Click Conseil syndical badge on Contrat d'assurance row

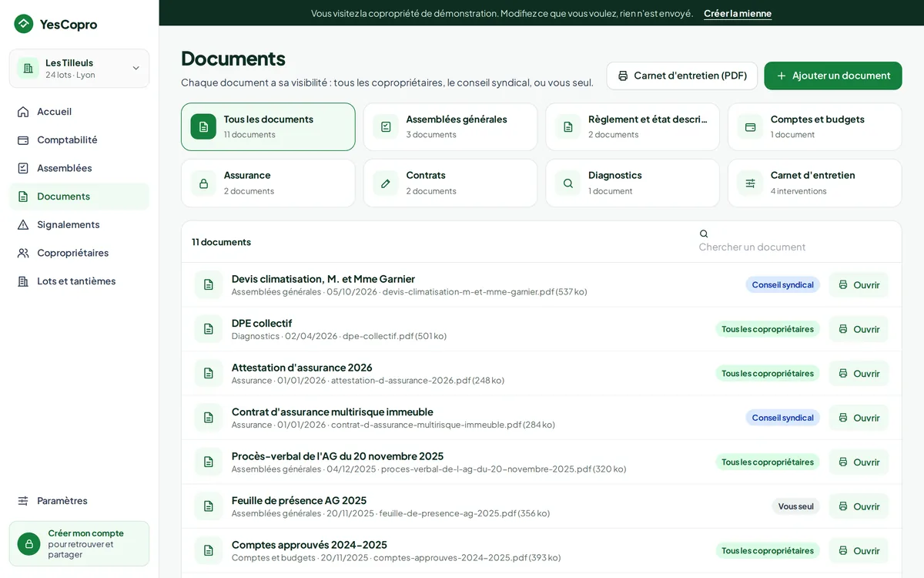pos(782,418)
